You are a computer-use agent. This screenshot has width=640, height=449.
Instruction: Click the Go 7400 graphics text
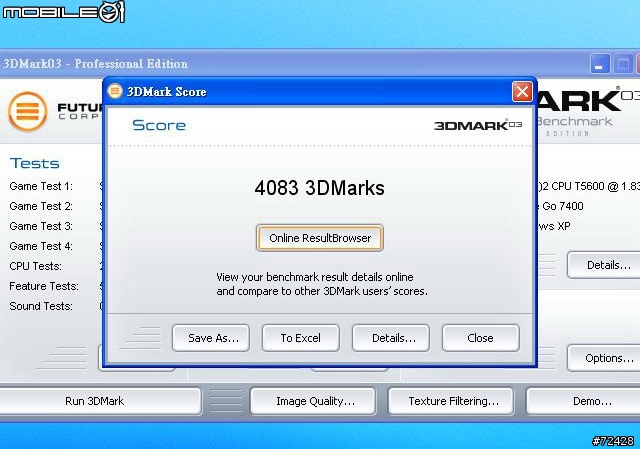(562, 206)
